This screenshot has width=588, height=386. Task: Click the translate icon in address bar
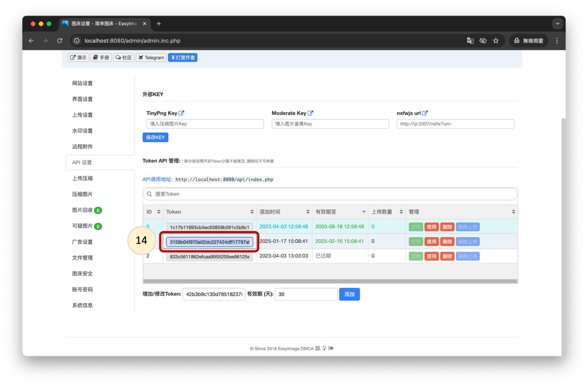click(470, 41)
